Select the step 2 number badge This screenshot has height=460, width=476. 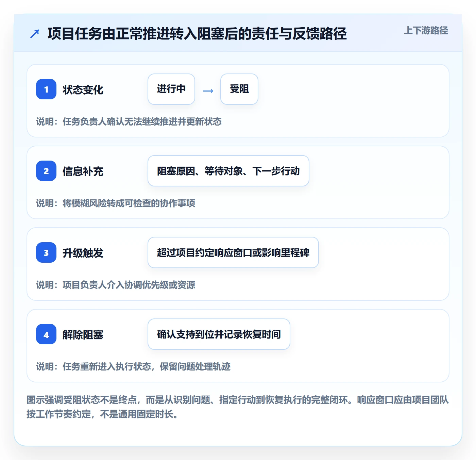(46, 171)
